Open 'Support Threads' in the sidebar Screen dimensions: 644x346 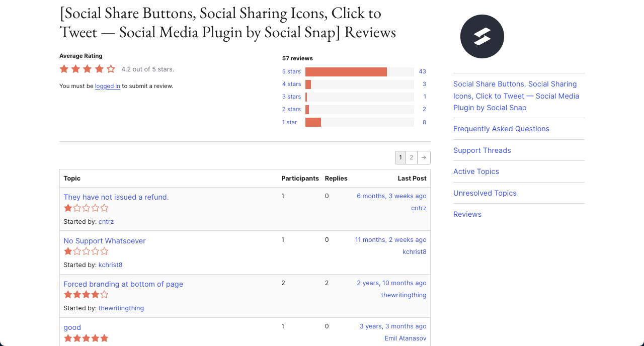tap(482, 150)
